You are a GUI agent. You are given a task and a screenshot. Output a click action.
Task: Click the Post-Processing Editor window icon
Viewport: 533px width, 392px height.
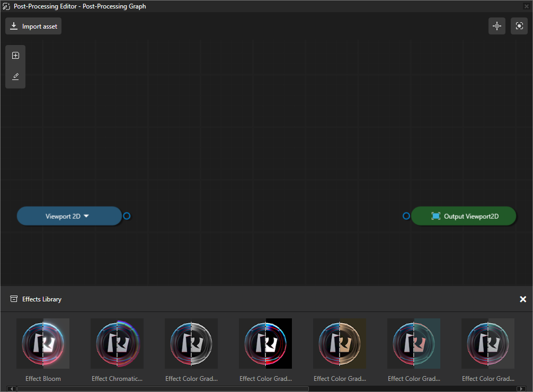[x=6, y=6]
